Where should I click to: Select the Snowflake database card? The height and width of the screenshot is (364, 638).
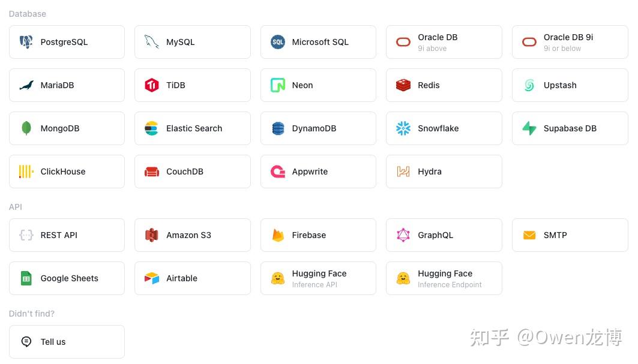444,128
